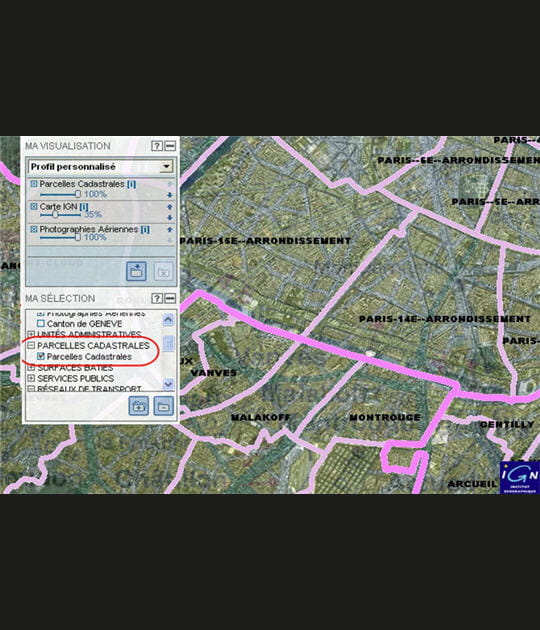
Task: Click the selection list scroll down arrow
Action: pyautogui.click(x=168, y=384)
